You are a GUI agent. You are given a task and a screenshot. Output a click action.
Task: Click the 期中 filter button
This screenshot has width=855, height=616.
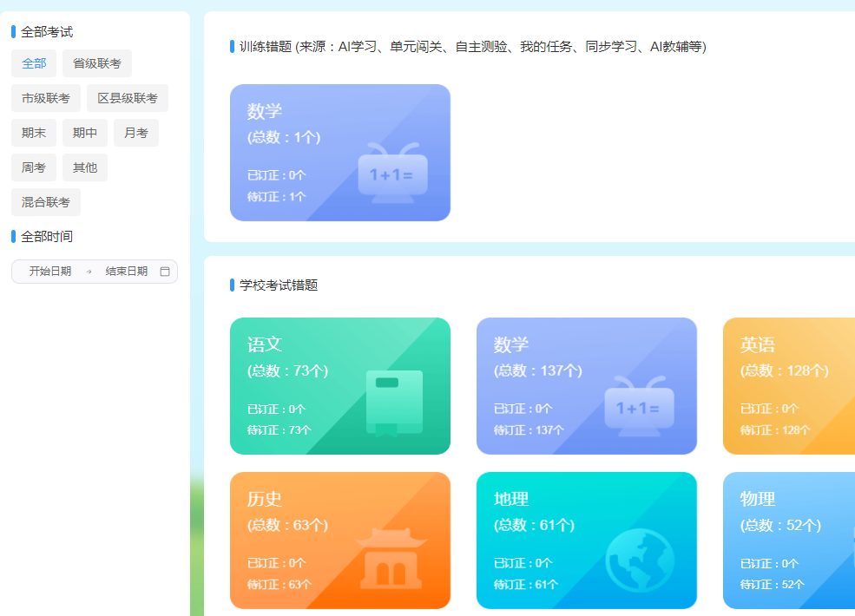pyautogui.click(x=84, y=133)
